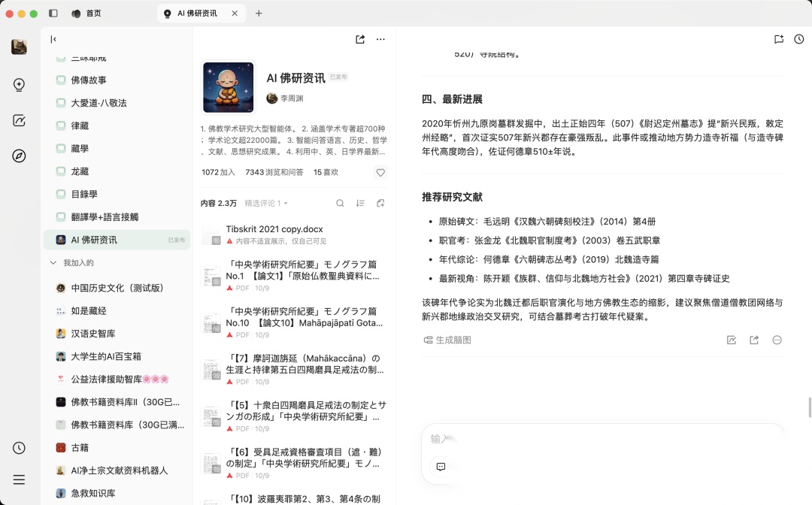Open the No.10【論文10】Mahāpajāpatī PDF
812x505 pixels.
294,323
